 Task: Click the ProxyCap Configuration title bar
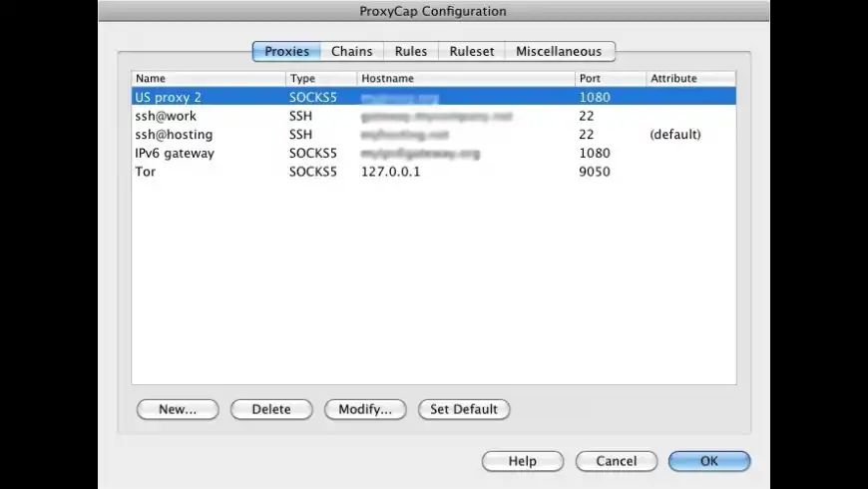pos(433,11)
